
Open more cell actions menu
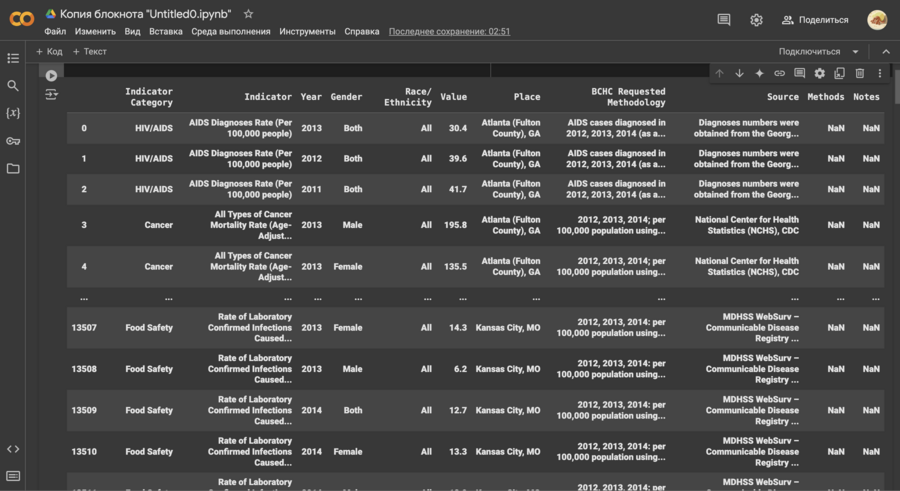click(x=879, y=73)
